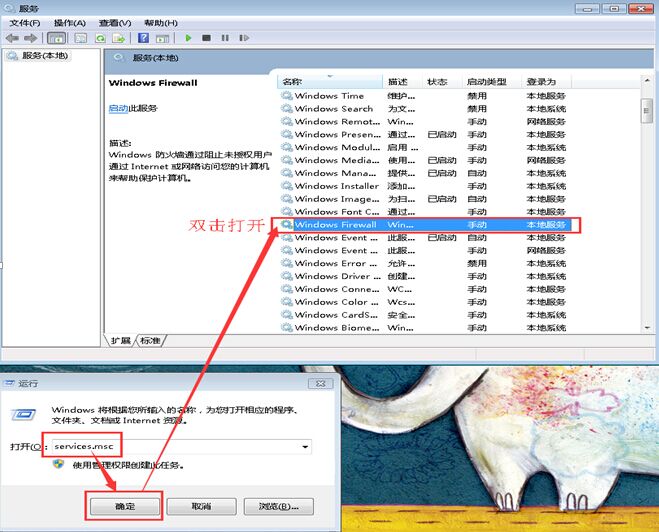Click the Stop Service square icon
Image resolution: width=659 pixels, height=532 pixels.
point(206,38)
